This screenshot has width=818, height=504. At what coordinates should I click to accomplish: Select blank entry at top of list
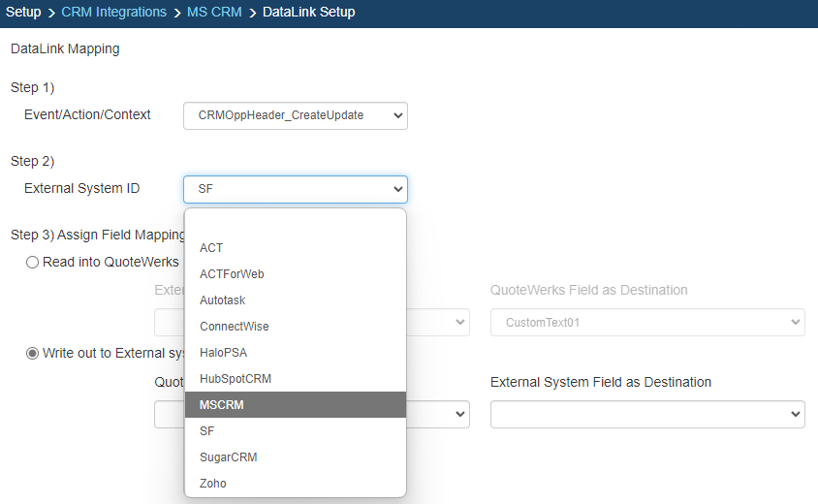tap(295, 223)
